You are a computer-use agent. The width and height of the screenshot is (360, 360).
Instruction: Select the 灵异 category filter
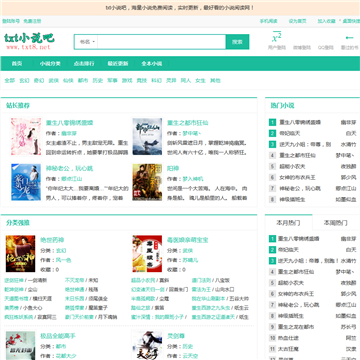171,80
